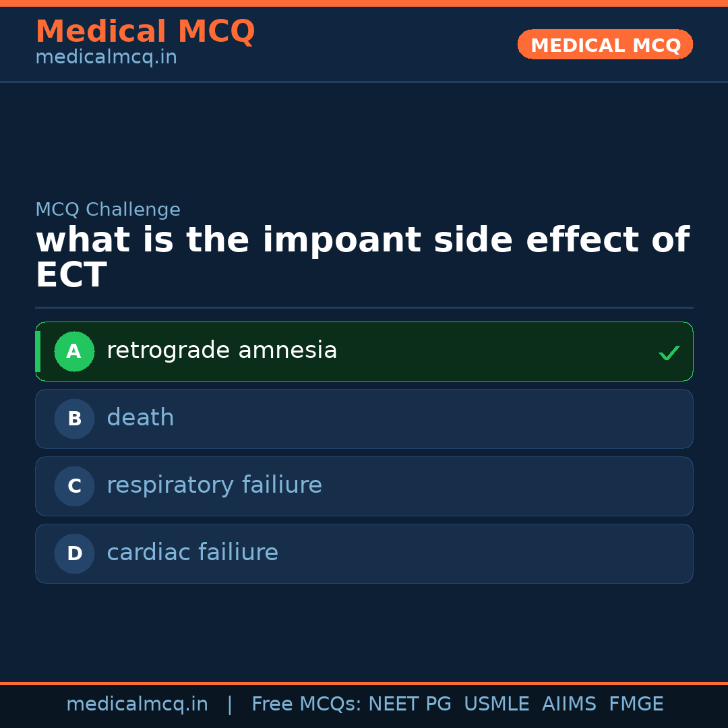Click the MEDICAL MCQ orange badge
The image size is (728, 728).
pyautogui.click(x=605, y=44)
